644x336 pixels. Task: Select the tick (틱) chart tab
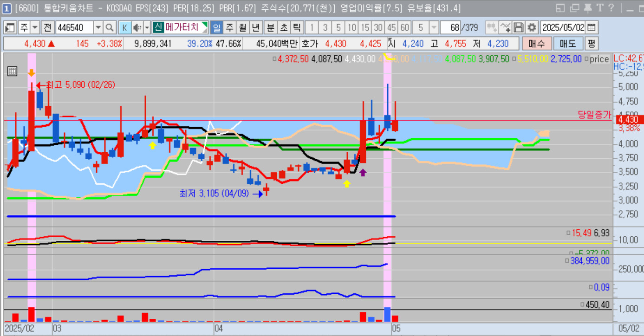click(x=296, y=28)
